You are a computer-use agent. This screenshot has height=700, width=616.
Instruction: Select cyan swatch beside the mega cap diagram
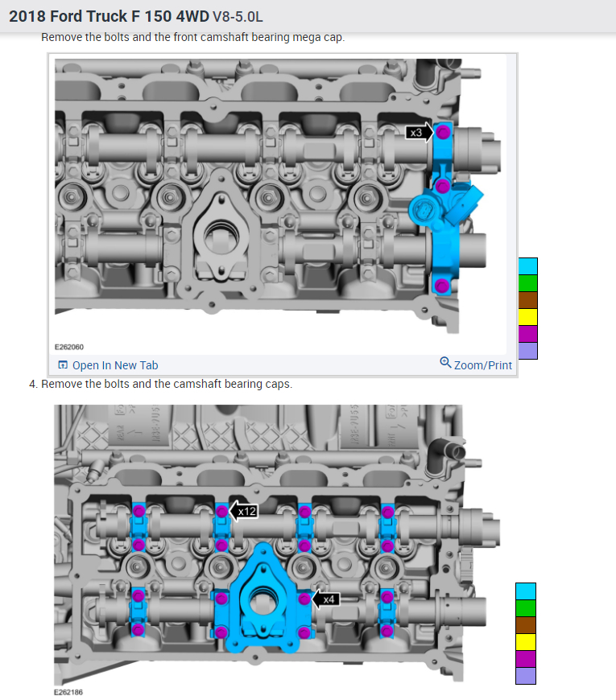point(528,266)
